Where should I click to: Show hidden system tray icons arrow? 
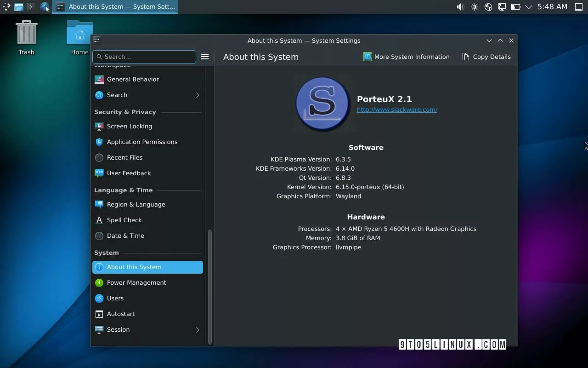coord(529,7)
